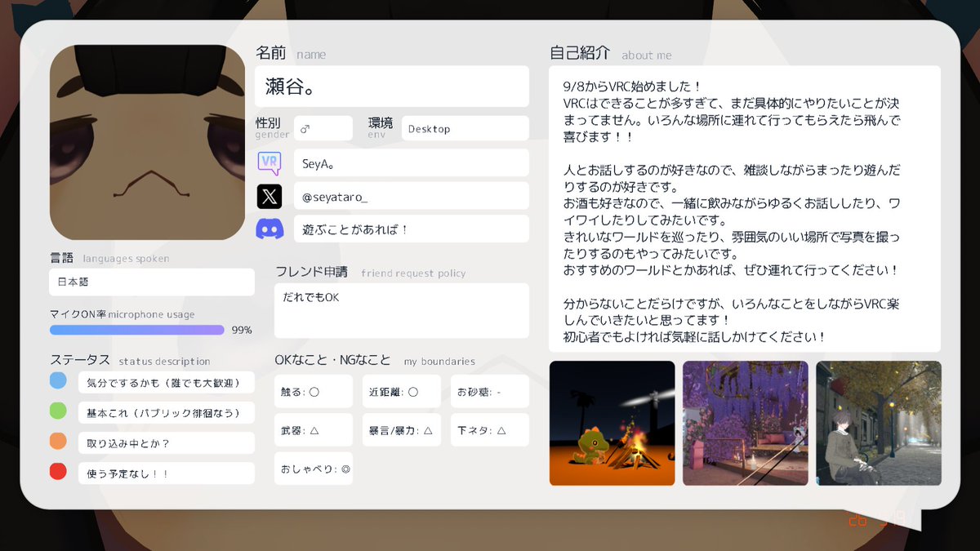Click the red status dot
Screen dimensions: 980x551
point(58,471)
